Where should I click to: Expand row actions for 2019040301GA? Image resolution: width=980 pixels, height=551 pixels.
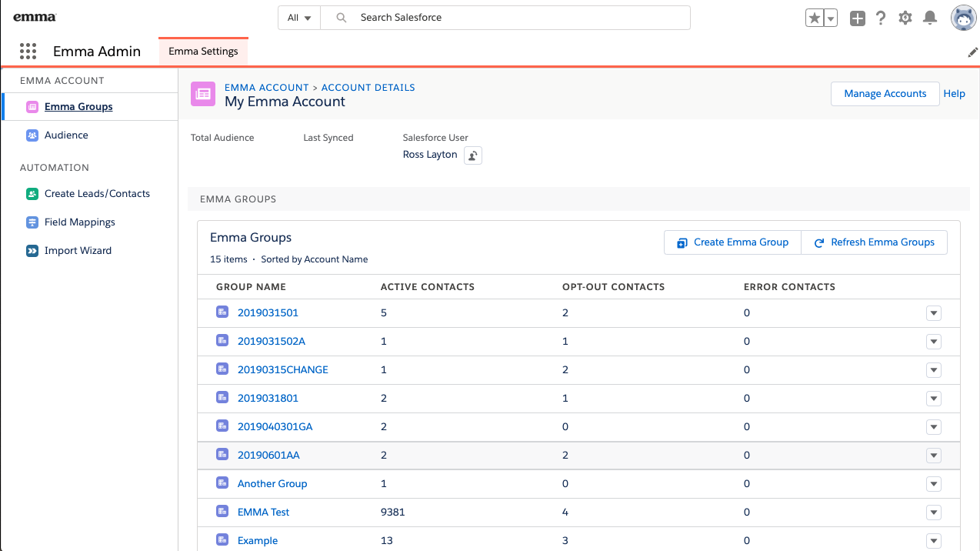(x=934, y=427)
